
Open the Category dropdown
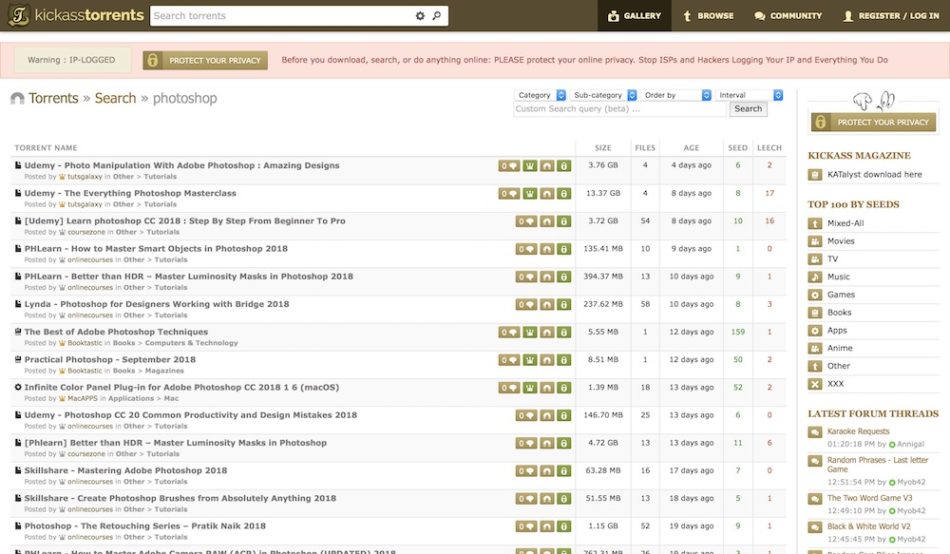point(540,95)
